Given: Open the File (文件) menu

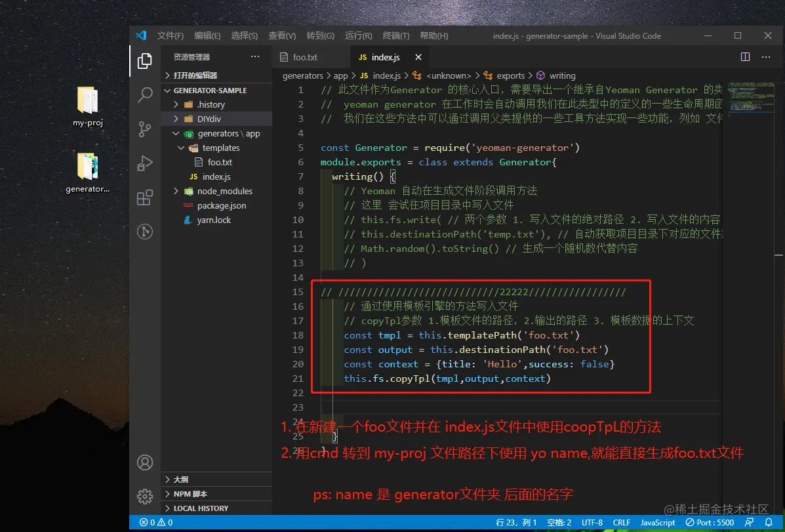Looking at the screenshot, I should click(x=171, y=35).
